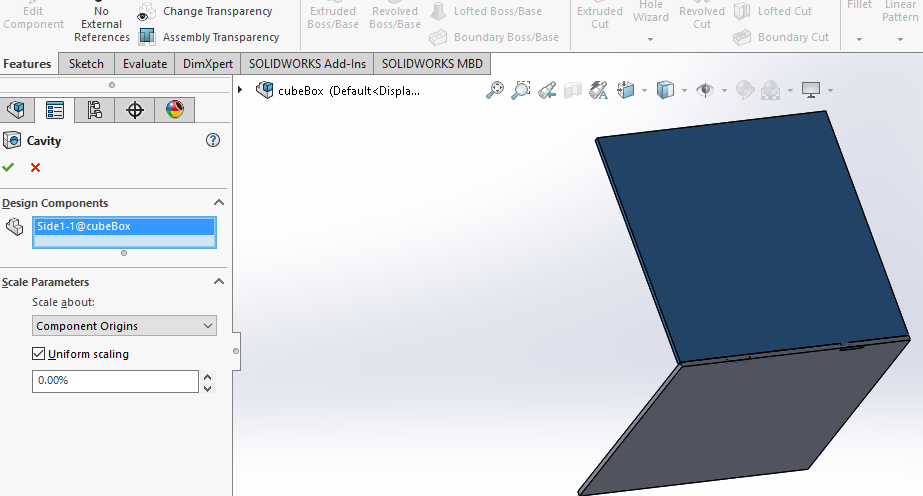Open the DisplayManager color ball tab
This screenshot has height=496, width=923.
coord(175,109)
